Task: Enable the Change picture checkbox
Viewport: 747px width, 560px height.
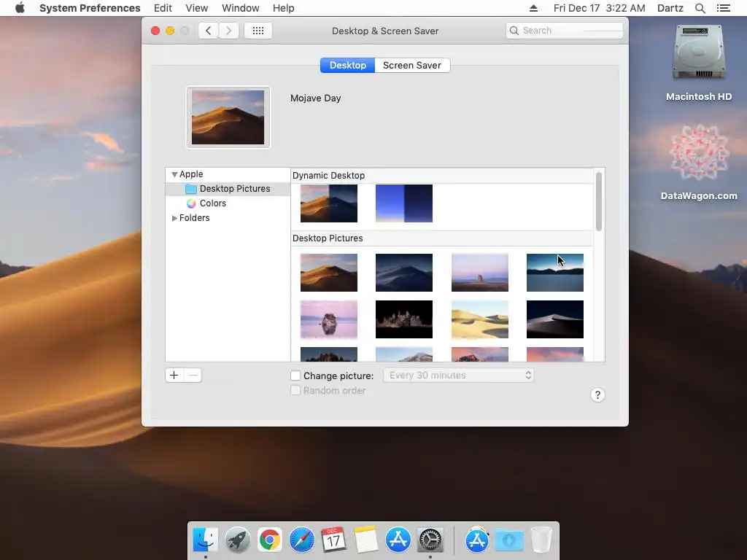Action: tap(295, 376)
